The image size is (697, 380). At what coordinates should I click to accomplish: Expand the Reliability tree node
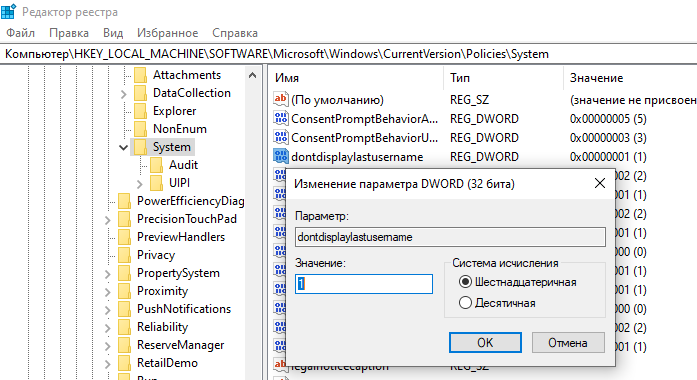(x=108, y=328)
